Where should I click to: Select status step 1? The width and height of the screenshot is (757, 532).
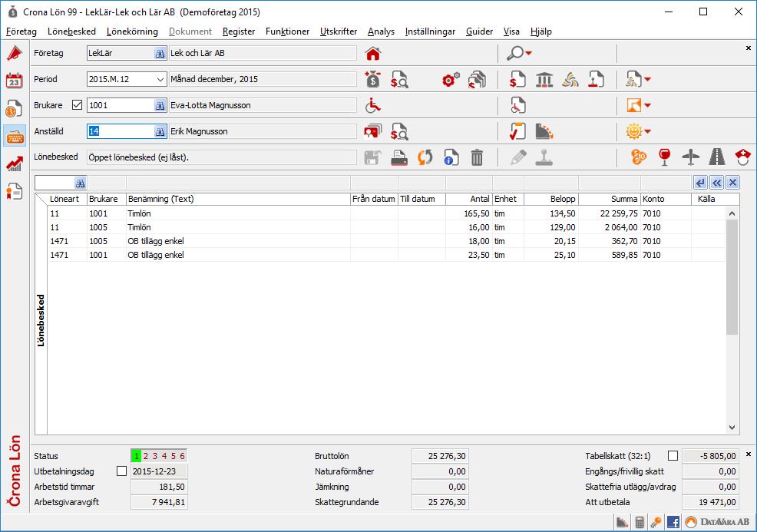click(x=137, y=456)
